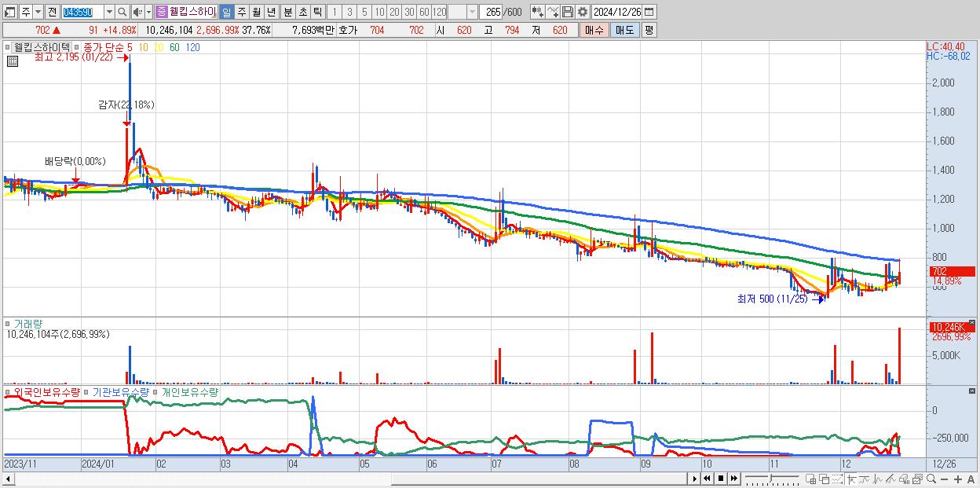Click the chart window copy icon in bottom bar
The width and height of the screenshot is (980, 488).
pos(917,479)
